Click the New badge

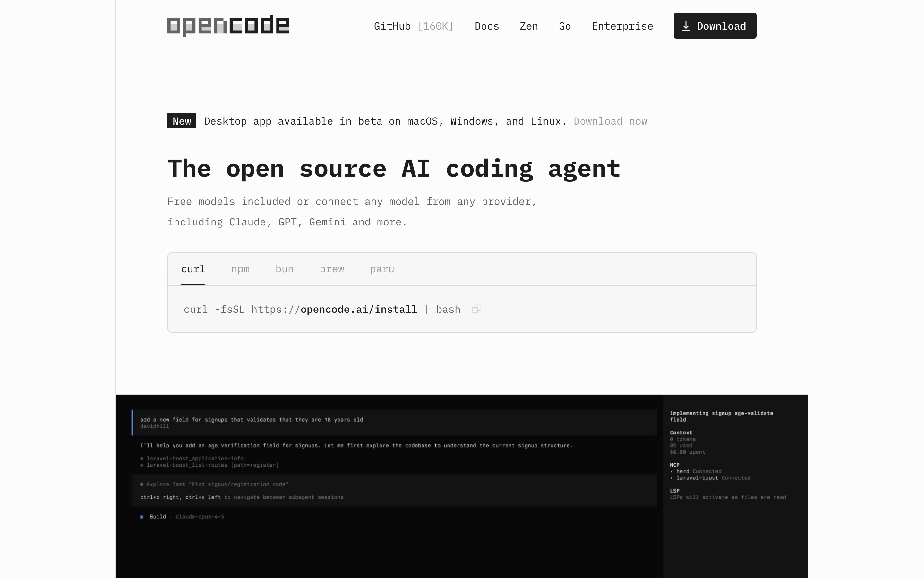pyautogui.click(x=182, y=121)
